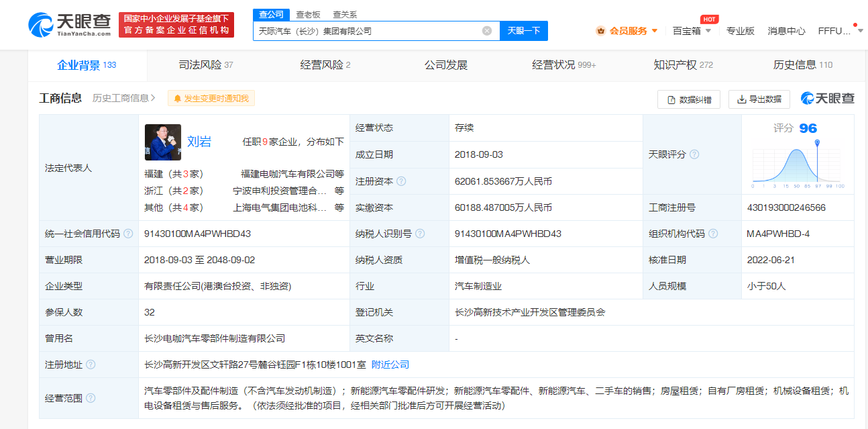Image resolution: width=868 pixels, height=429 pixels.
Task: Open 上海电气集团电池科... company link
Action: (x=280, y=207)
